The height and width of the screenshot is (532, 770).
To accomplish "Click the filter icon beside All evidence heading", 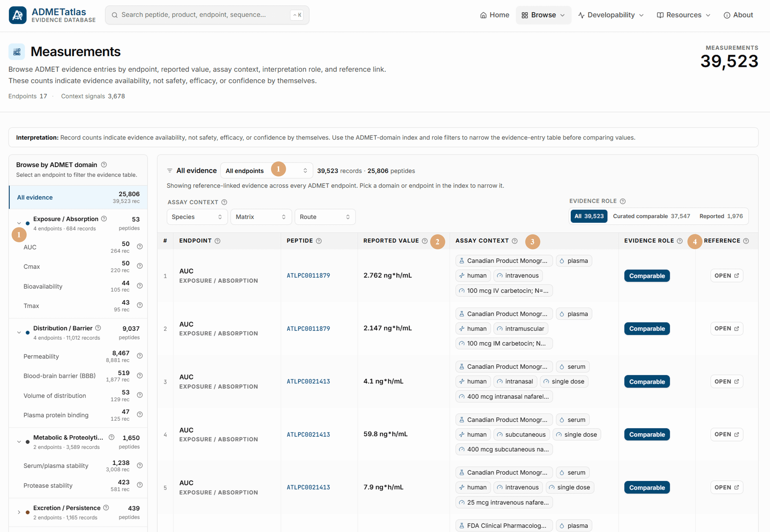I will click(x=170, y=171).
